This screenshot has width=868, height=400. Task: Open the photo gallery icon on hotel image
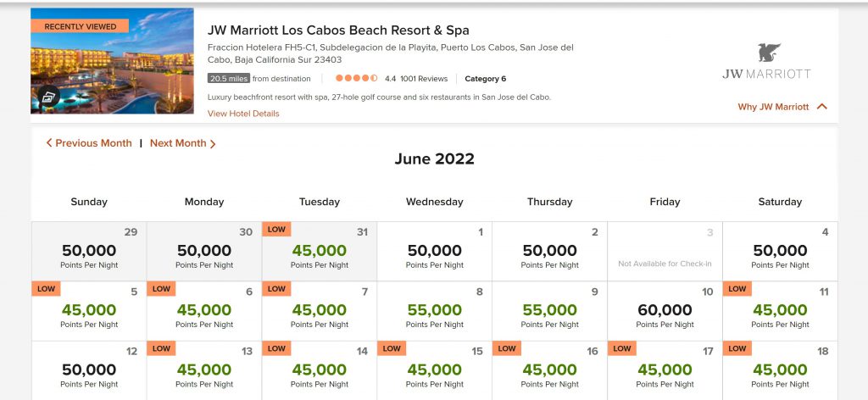(x=47, y=98)
